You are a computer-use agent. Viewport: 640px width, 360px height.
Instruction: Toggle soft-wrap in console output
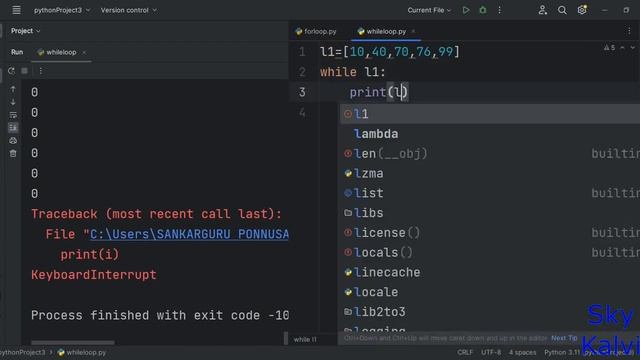[x=13, y=115]
